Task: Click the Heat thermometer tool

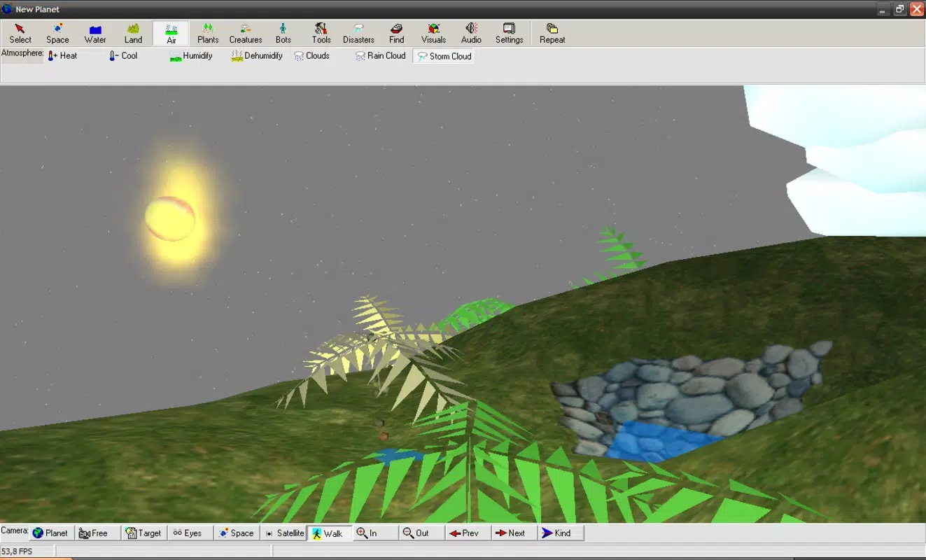Action: 62,56
